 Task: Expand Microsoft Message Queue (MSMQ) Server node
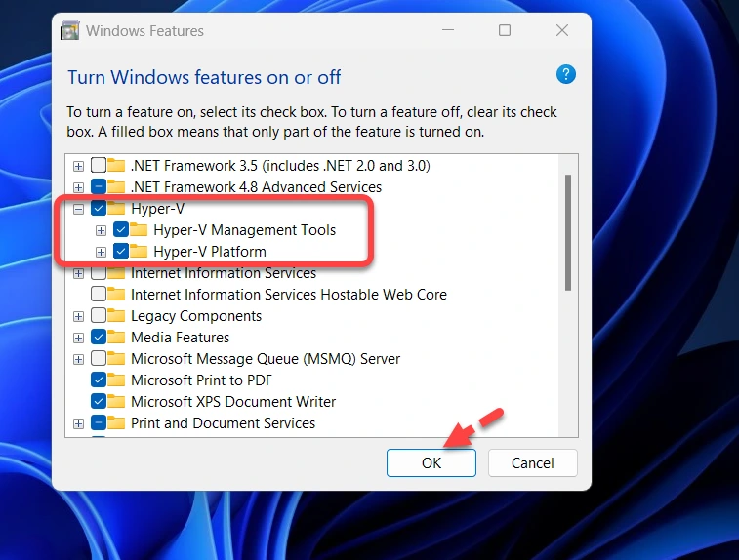coord(78,359)
